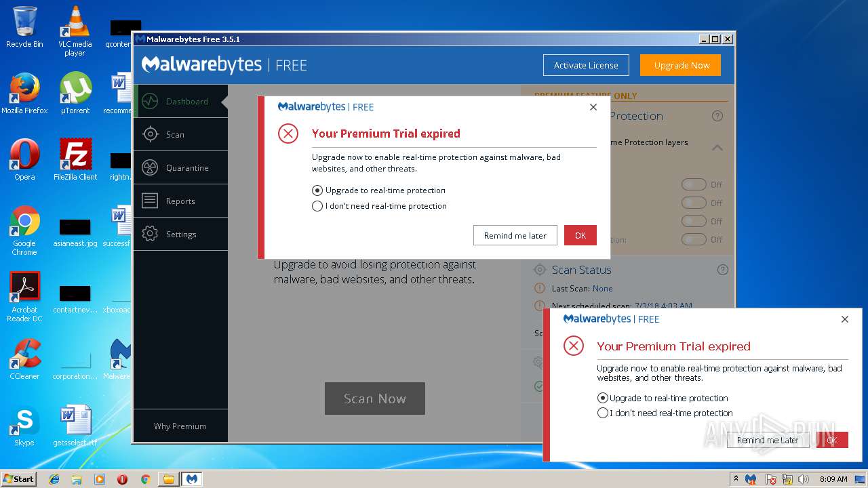Launch FileZilla Client from desktop
The height and width of the screenshot is (488, 868).
tap(75, 160)
